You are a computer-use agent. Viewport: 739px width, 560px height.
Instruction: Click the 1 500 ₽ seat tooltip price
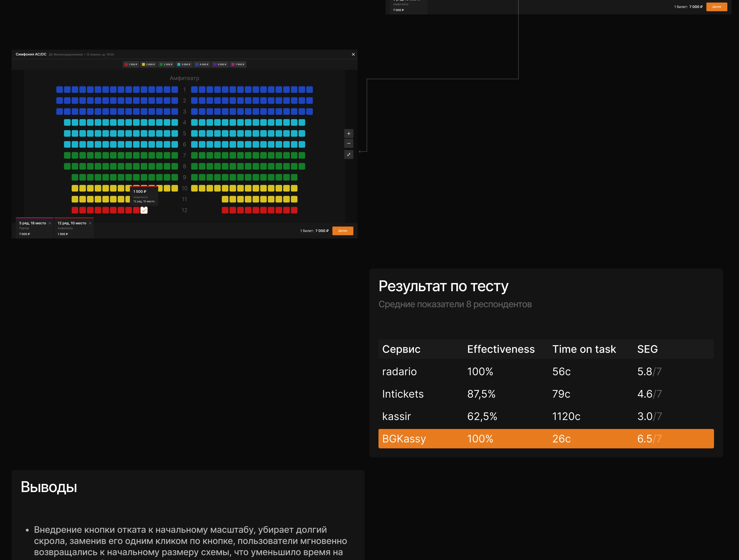click(x=140, y=191)
